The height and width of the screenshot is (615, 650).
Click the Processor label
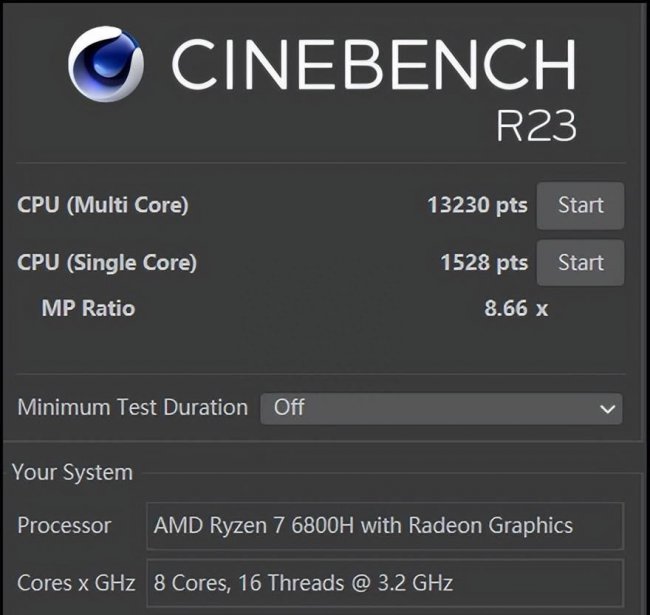click(64, 525)
